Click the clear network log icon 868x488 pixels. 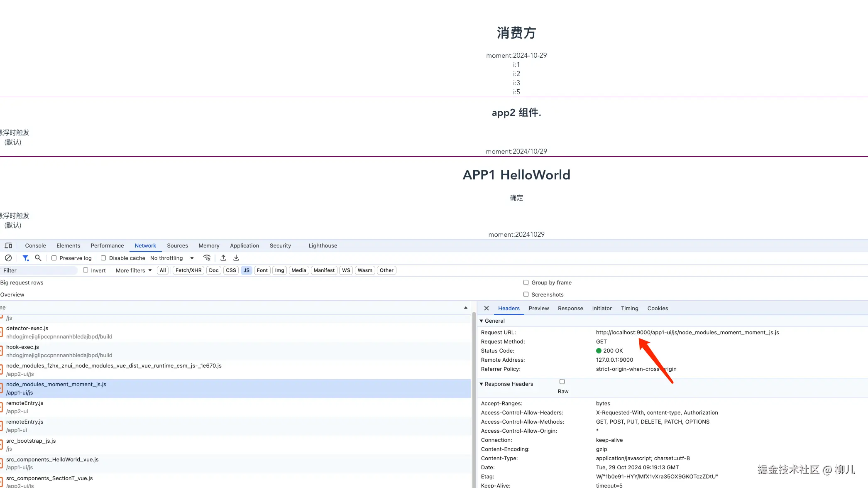point(8,258)
